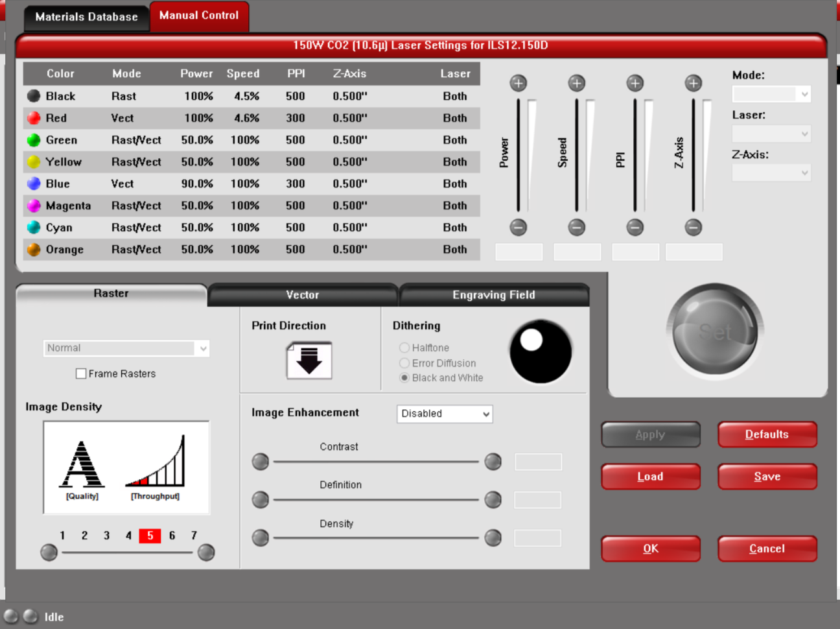The image size is (840, 629).
Task: Click the Speed vertical slider track
Action: [577, 155]
